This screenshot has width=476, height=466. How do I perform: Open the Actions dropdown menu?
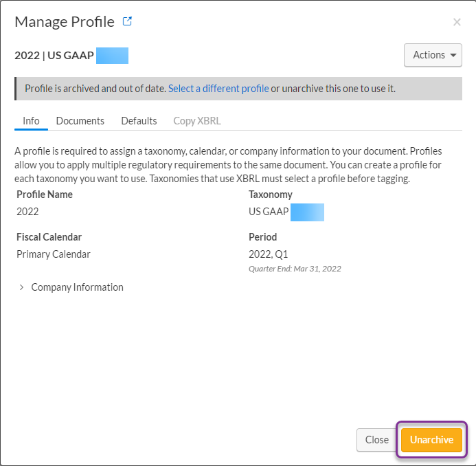(x=433, y=55)
